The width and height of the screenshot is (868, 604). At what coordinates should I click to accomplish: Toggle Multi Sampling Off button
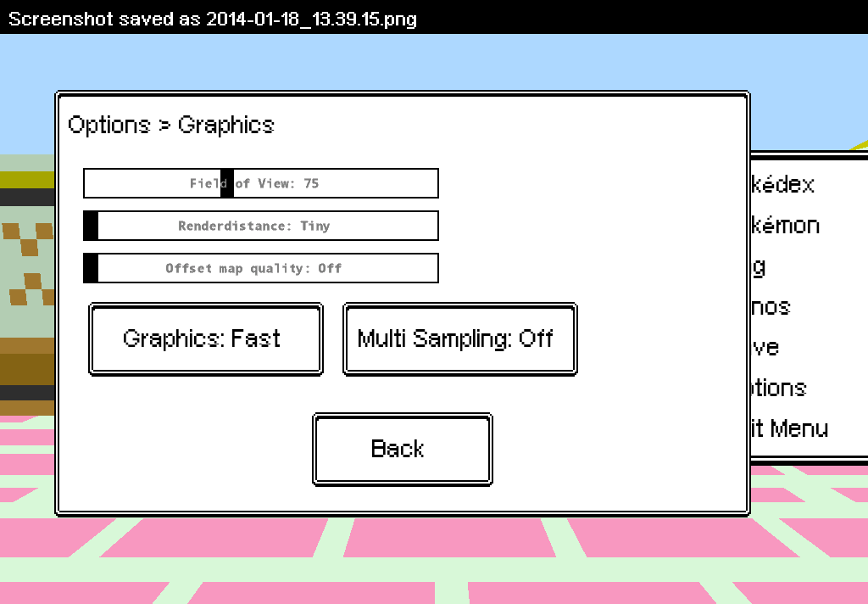coord(460,339)
